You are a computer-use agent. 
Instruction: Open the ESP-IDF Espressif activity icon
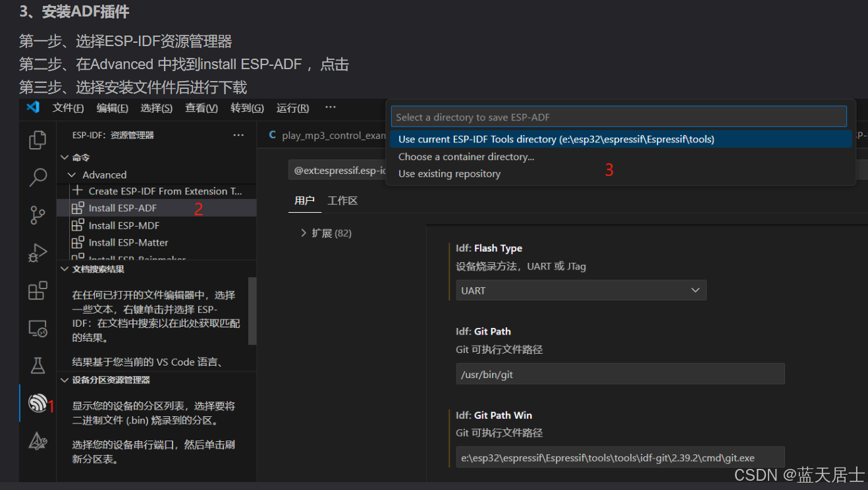[x=38, y=403]
